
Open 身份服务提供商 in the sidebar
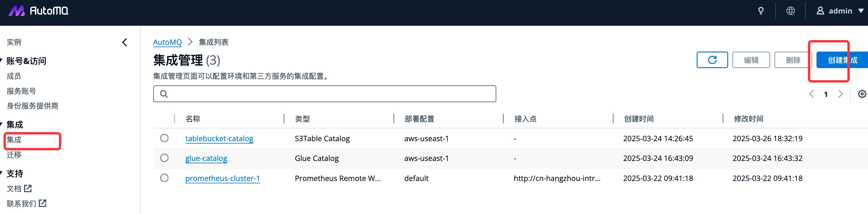click(x=32, y=106)
